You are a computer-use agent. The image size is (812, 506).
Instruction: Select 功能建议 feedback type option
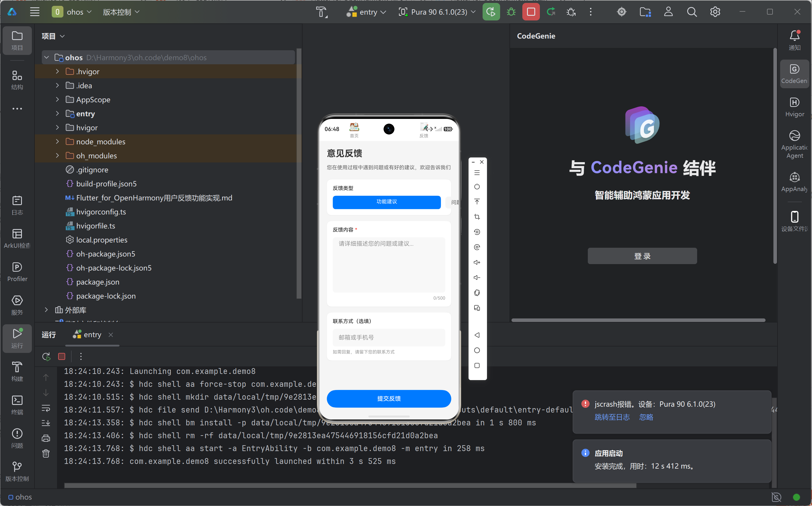coord(386,202)
